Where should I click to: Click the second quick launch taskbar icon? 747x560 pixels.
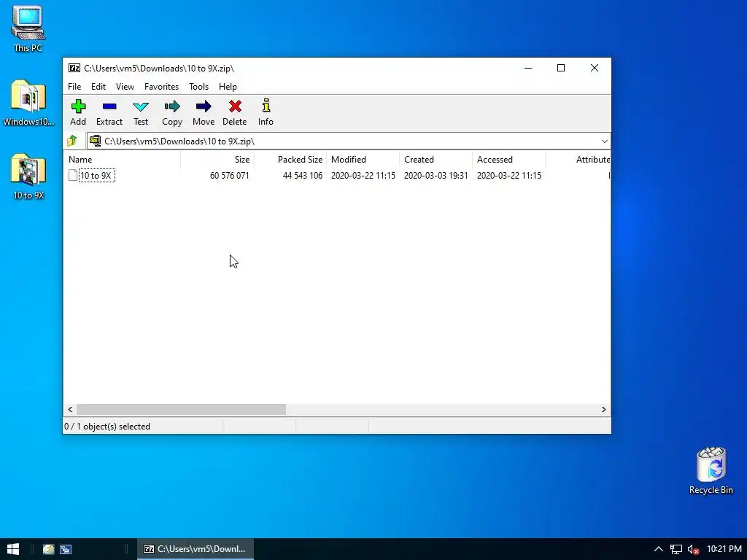coord(66,549)
